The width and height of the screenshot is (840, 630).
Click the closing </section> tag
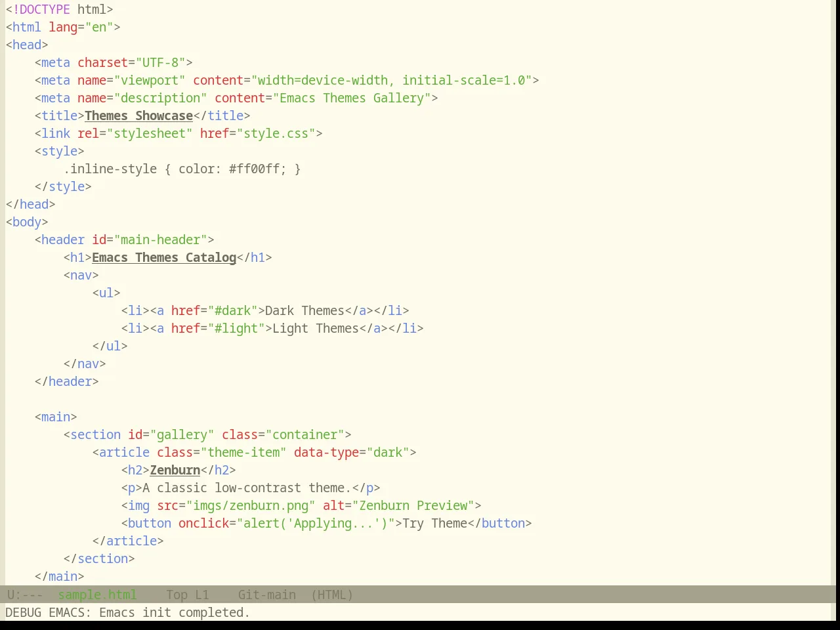coord(99,559)
